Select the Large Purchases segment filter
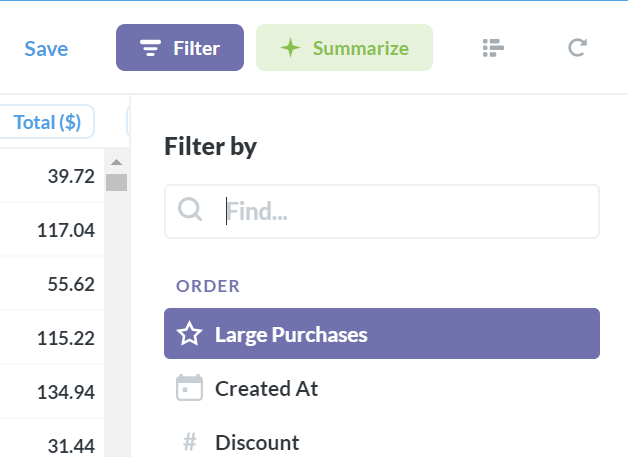 pyautogui.click(x=381, y=334)
